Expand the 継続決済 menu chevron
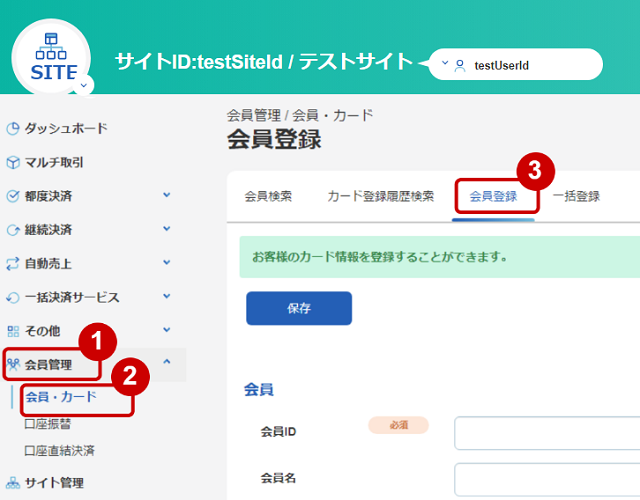The image size is (640, 500). tap(167, 229)
